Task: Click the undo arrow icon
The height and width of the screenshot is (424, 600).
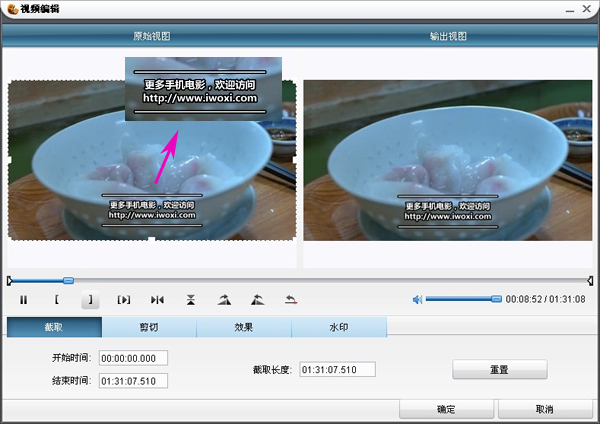Action: point(291,300)
